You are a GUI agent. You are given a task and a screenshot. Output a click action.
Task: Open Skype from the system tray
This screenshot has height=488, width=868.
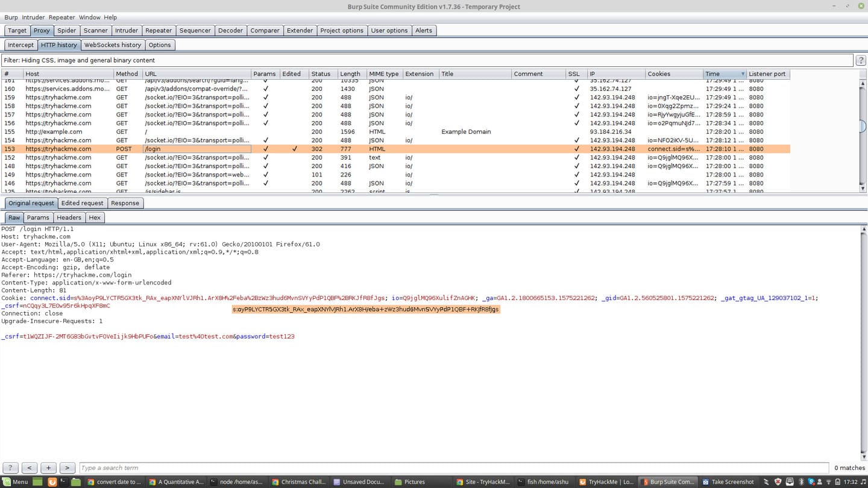[811, 482]
